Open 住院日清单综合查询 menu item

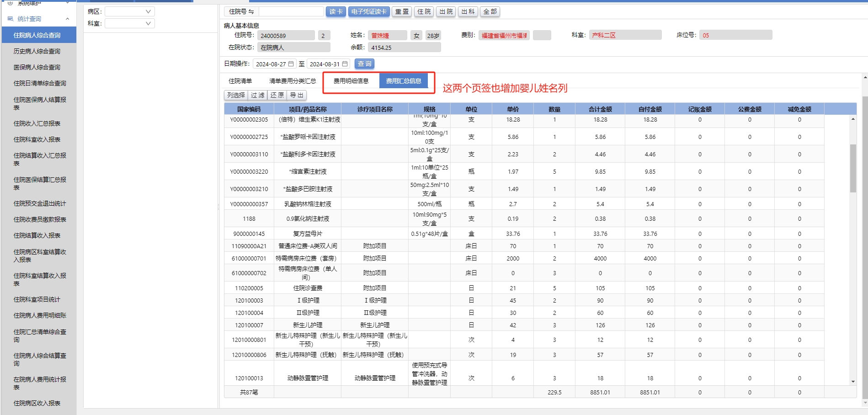coord(39,83)
